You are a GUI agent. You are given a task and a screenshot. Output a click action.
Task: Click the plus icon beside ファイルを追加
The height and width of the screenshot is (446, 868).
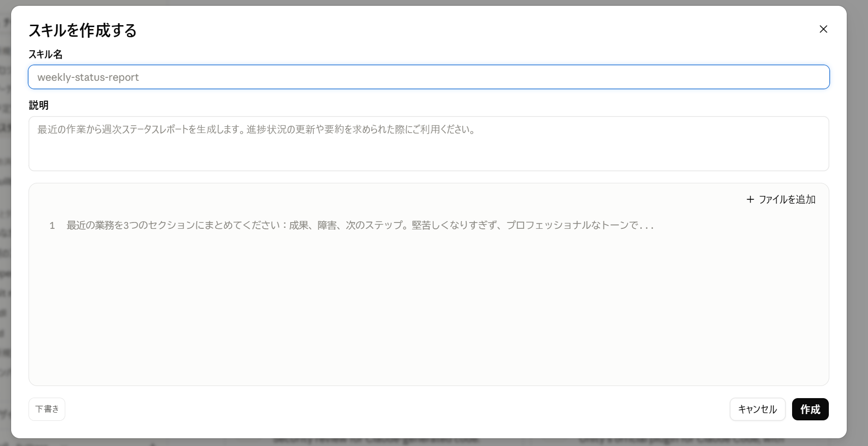[750, 199]
